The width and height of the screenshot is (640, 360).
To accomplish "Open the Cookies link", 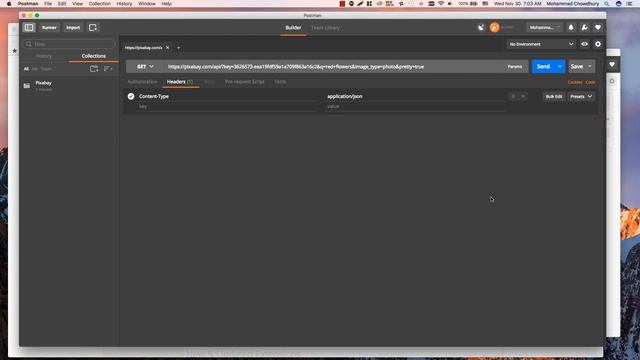I will coord(575,82).
